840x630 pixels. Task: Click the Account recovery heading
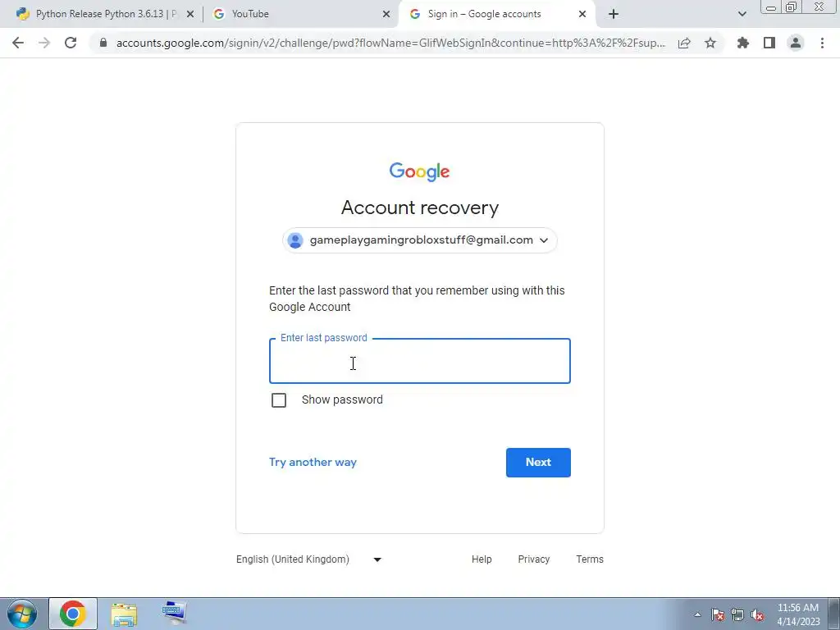tap(420, 208)
